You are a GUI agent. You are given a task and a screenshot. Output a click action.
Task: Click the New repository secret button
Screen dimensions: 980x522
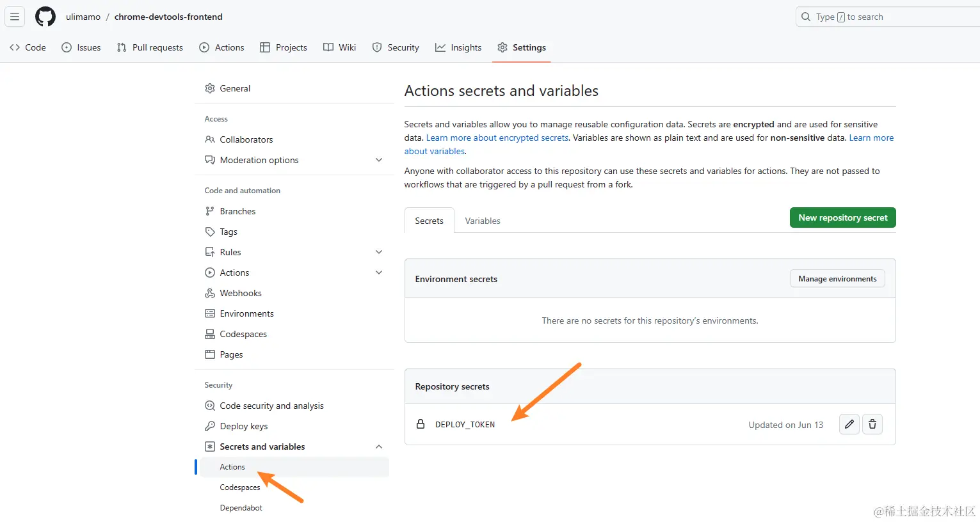point(842,217)
